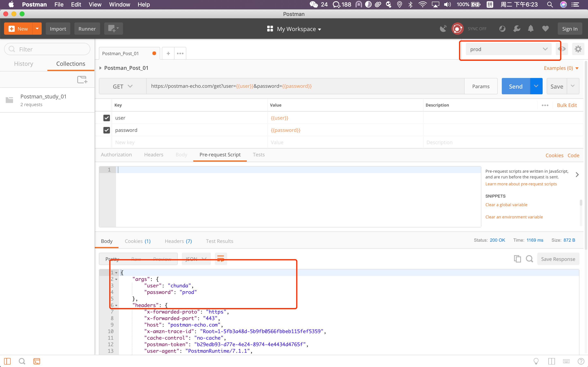
Task: Open the Postman console icon
Action: [x=37, y=361]
